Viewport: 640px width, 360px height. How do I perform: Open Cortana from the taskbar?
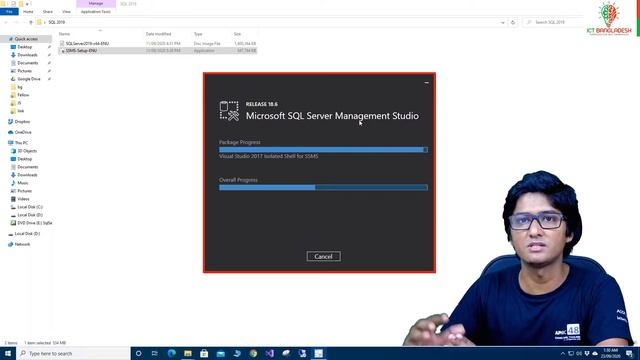point(138,353)
